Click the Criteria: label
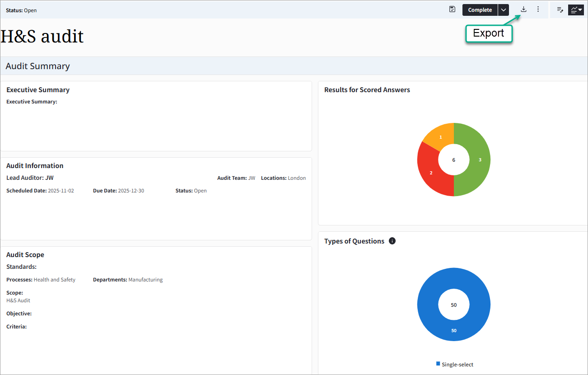Screen dimensions: 588x375 click(x=16, y=327)
